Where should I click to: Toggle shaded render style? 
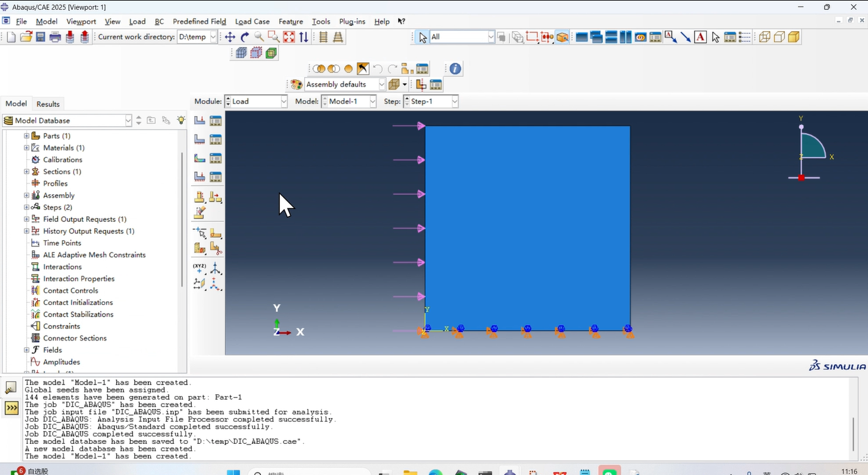click(794, 37)
